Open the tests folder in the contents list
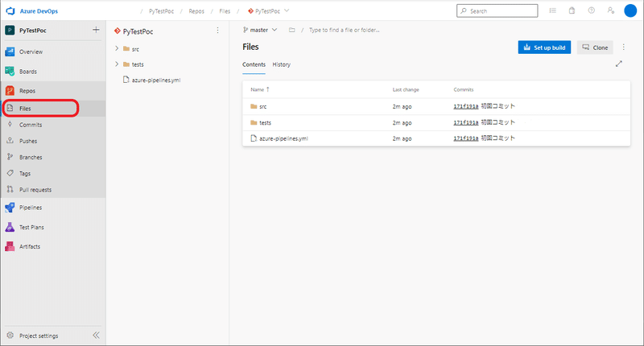The image size is (644, 346). tap(265, 123)
